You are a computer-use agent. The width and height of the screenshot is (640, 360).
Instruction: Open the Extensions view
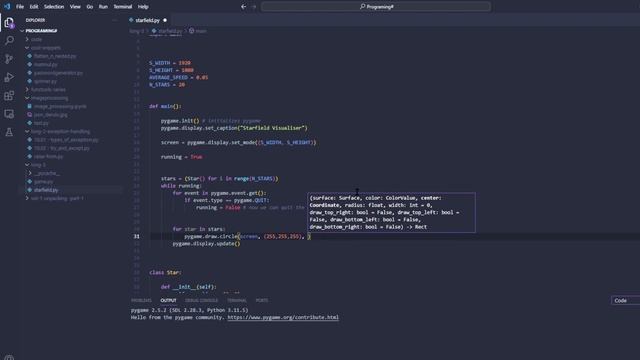point(9,96)
